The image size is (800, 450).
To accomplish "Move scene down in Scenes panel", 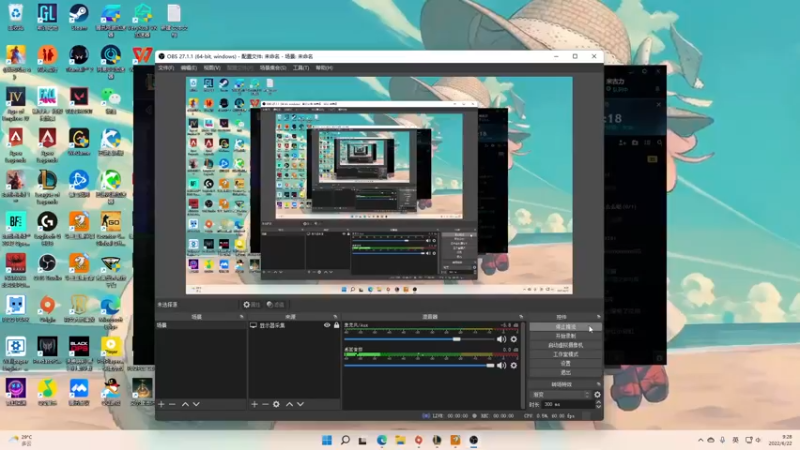I will point(196,404).
